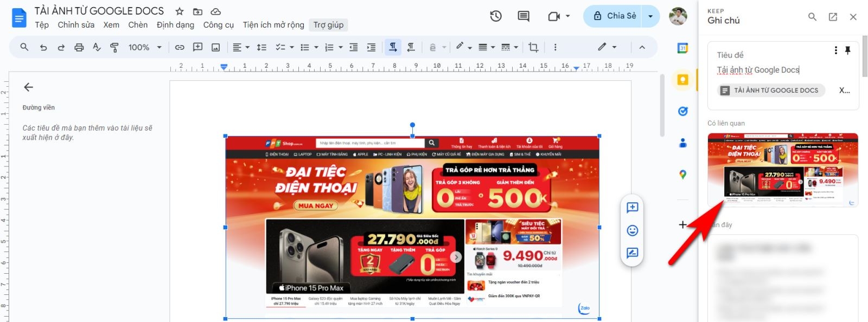This screenshot has height=322, width=868.
Task: Open more toolbar options three-dot
Action: coord(555,48)
